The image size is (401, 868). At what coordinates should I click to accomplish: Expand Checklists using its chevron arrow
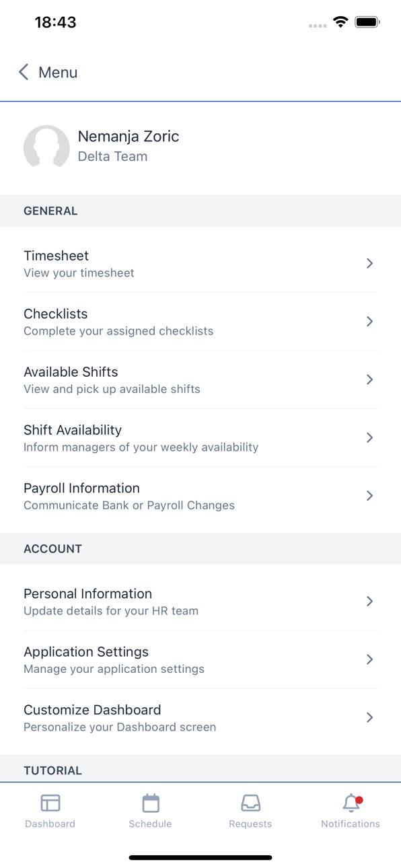[x=369, y=321]
